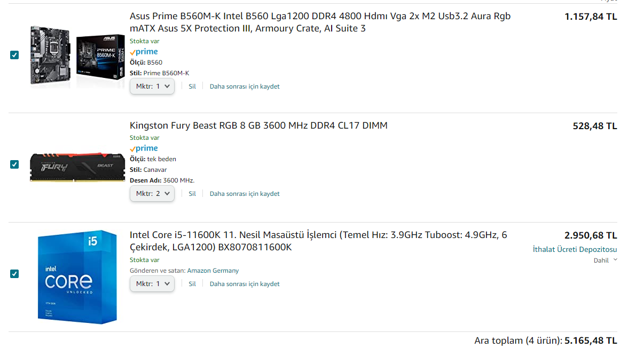Save Kingston RAM for later
This screenshot has height=364, width=628.
[245, 194]
